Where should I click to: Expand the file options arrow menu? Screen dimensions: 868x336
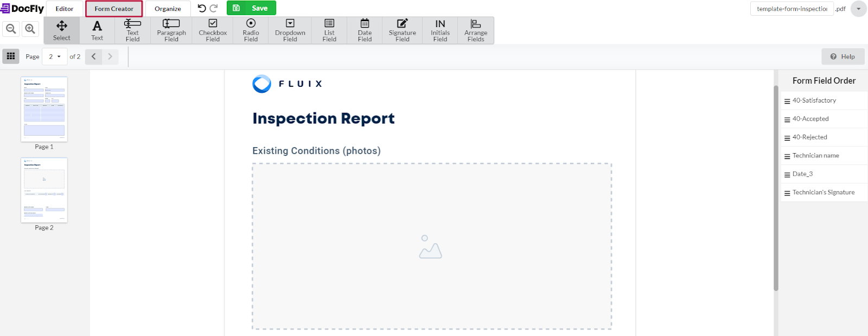[858, 9]
